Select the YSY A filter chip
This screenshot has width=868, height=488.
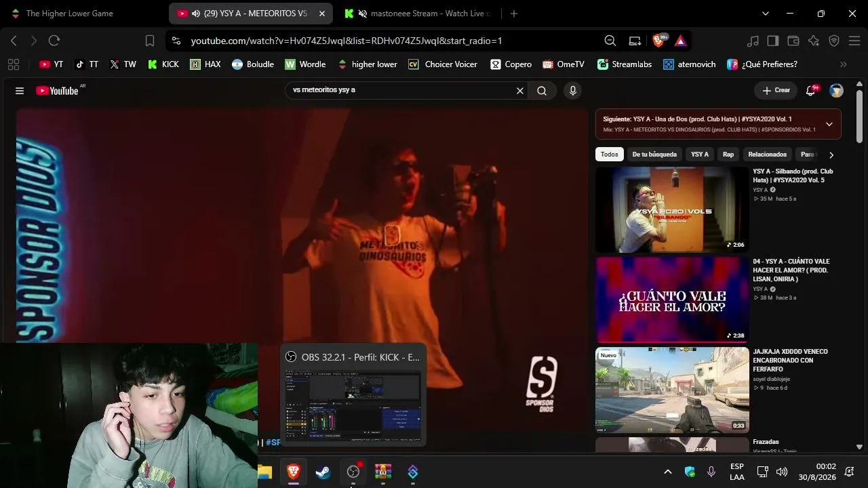point(700,155)
